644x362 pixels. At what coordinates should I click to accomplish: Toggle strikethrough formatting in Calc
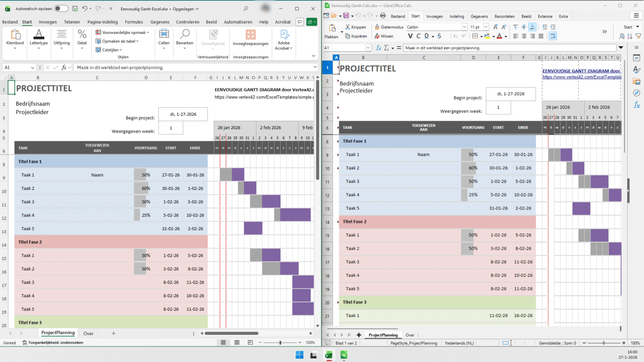pos(439,36)
